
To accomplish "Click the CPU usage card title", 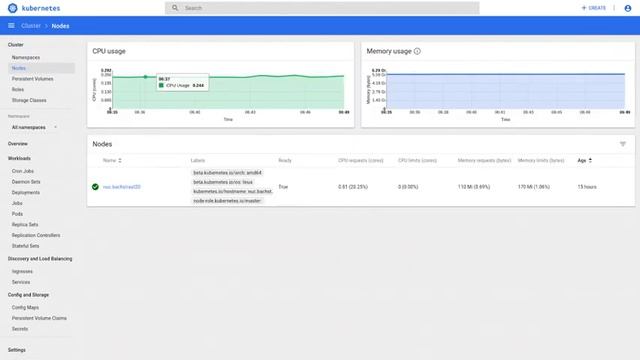I will click(x=109, y=51).
